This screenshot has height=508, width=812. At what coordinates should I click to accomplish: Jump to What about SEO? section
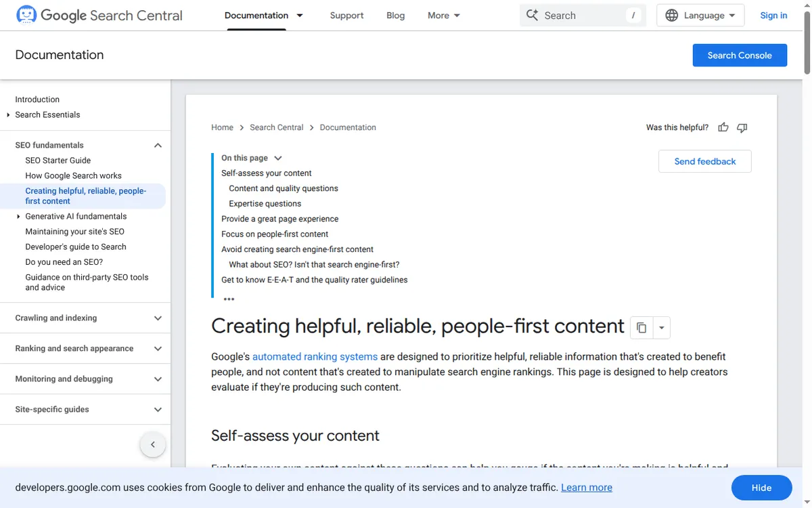click(314, 265)
